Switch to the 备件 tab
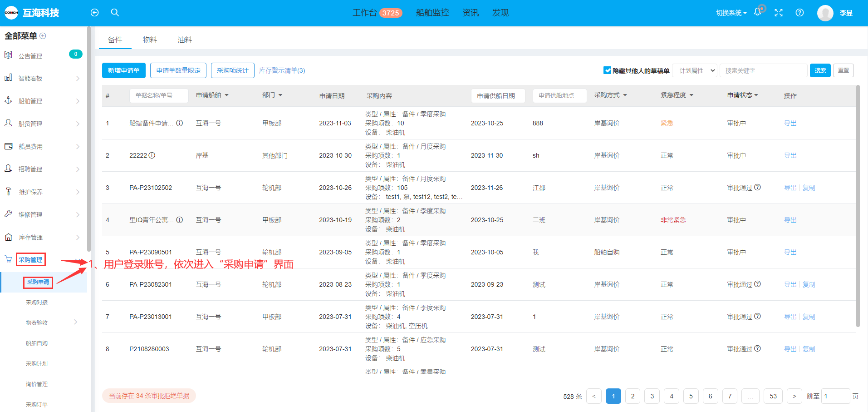The height and width of the screenshot is (412, 868). (x=115, y=40)
